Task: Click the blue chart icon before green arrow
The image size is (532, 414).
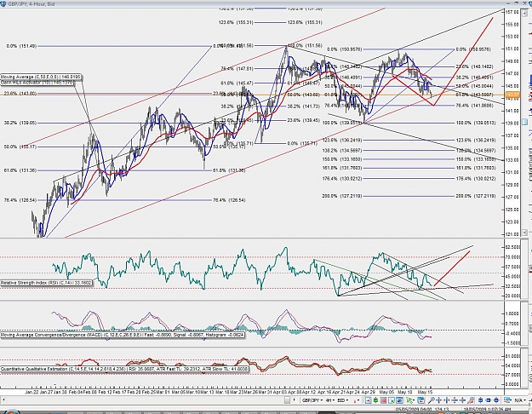Action: [399, 400]
